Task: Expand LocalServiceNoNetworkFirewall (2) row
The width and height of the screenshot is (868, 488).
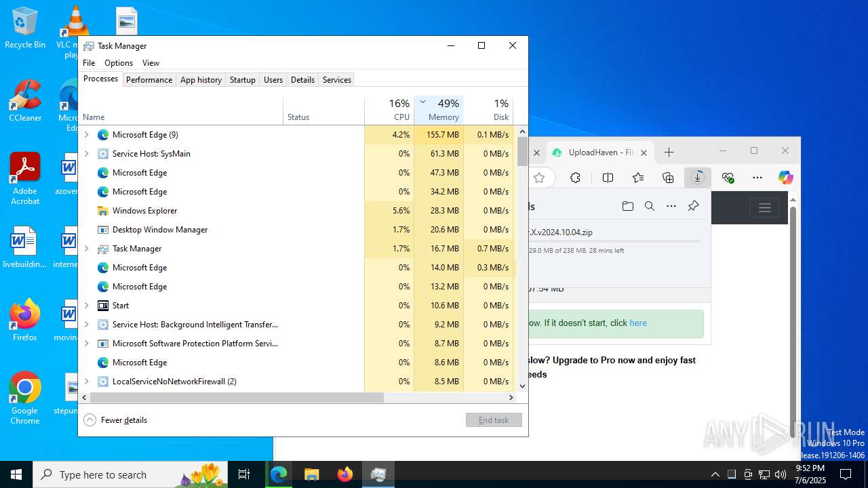Action: (x=86, y=382)
